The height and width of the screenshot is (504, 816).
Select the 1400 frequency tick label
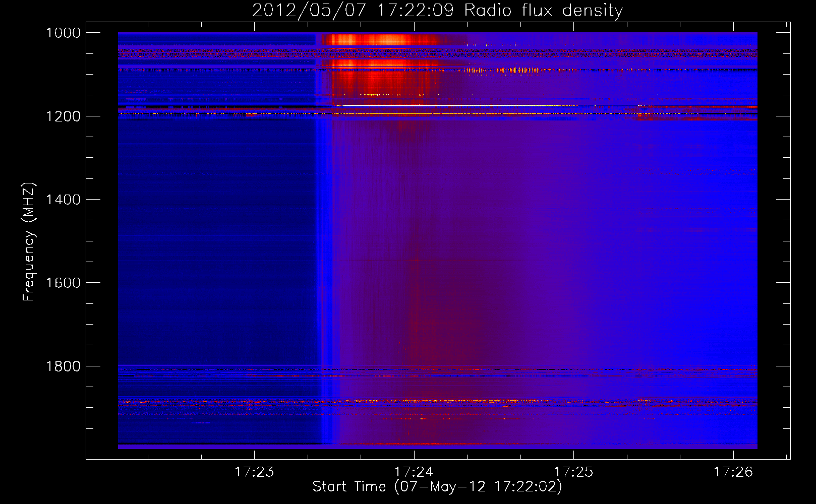click(x=63, y=200)
